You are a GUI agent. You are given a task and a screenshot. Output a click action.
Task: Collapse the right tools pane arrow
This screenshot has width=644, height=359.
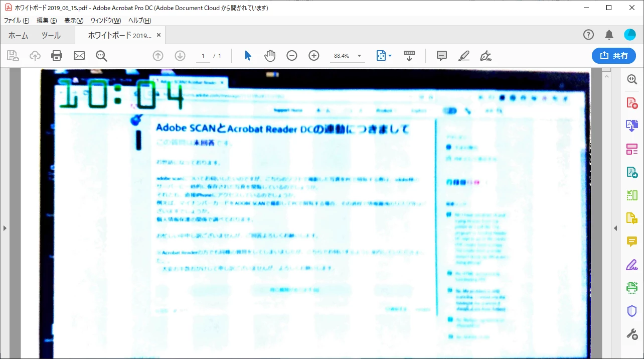pos(616,228)
